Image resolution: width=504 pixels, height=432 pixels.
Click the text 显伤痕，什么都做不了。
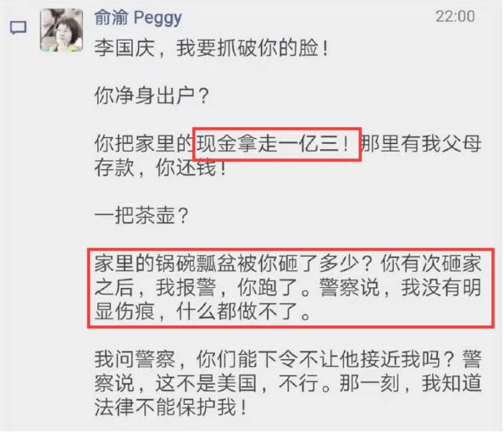pos(202,311)
